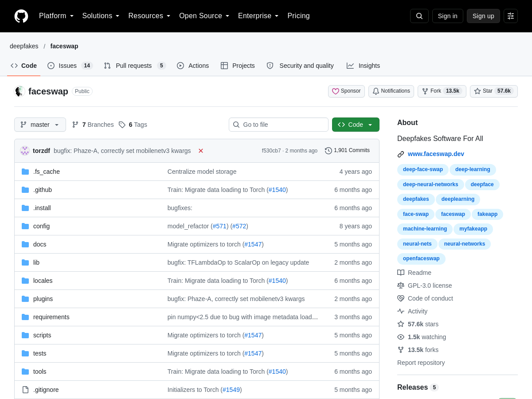Image resolution: width=532 pixels, height=399 pixels.
Task: Open the 7 Branches list
Action: 93,125
